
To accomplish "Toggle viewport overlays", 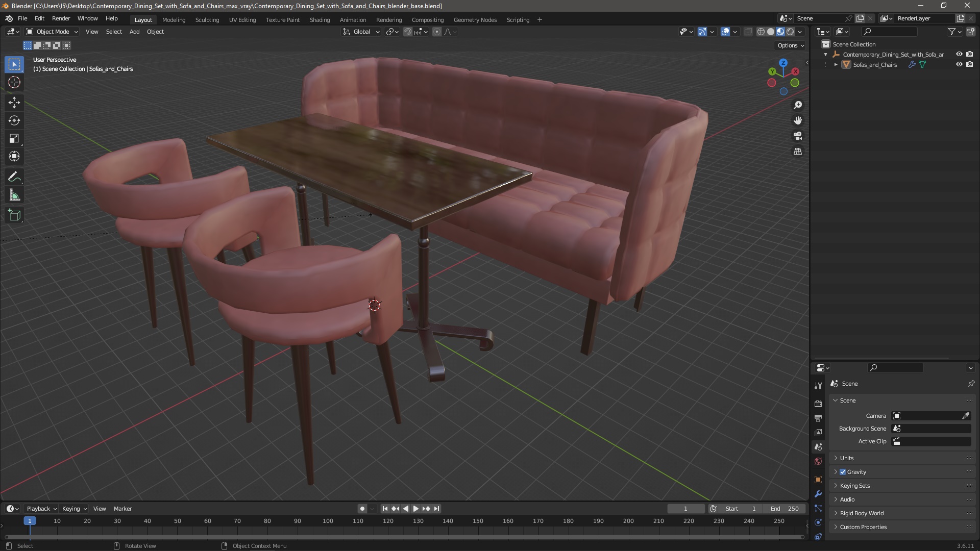I will tap(725, 32).
